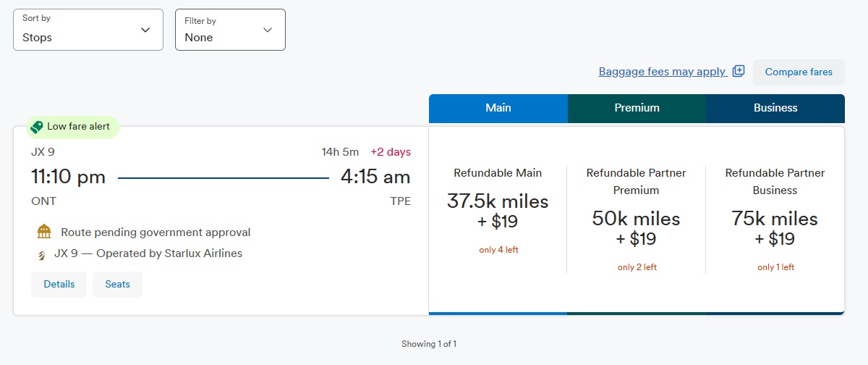
Task: Click the government approval building icon
Action: point(44,232)
